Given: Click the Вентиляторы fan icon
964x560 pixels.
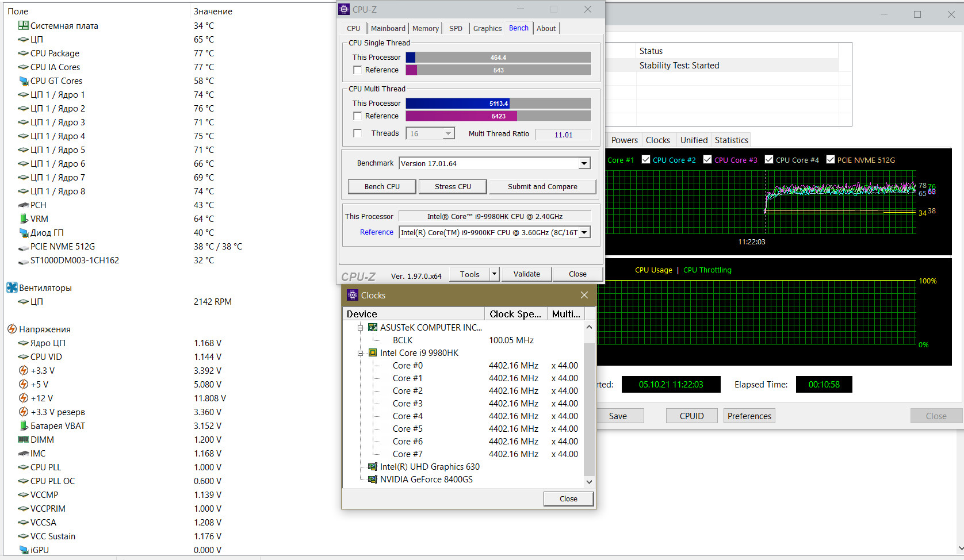Looking at the screenshot, I should (x=12, y=287).
